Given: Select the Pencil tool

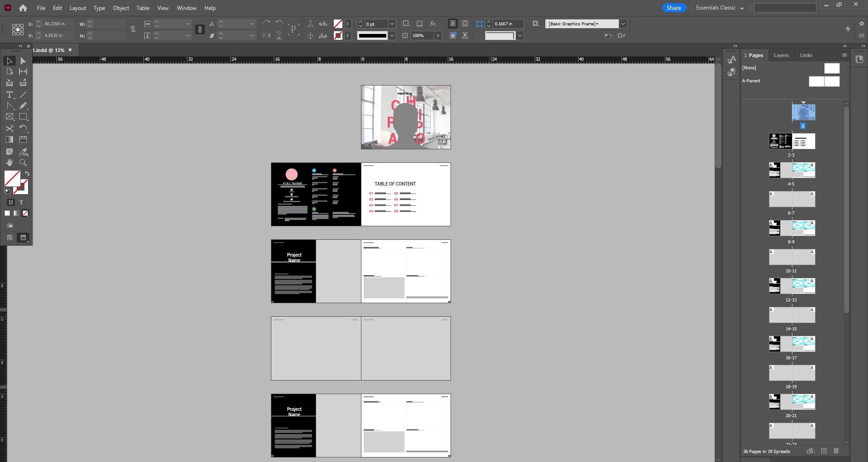Looking at the screenshot, I should pos(23,105).
